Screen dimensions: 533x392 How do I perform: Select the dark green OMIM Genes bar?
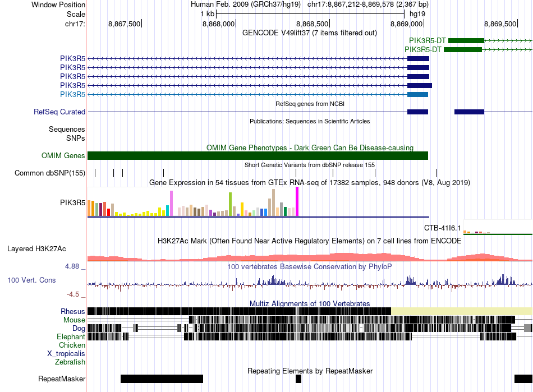(258, 155)
